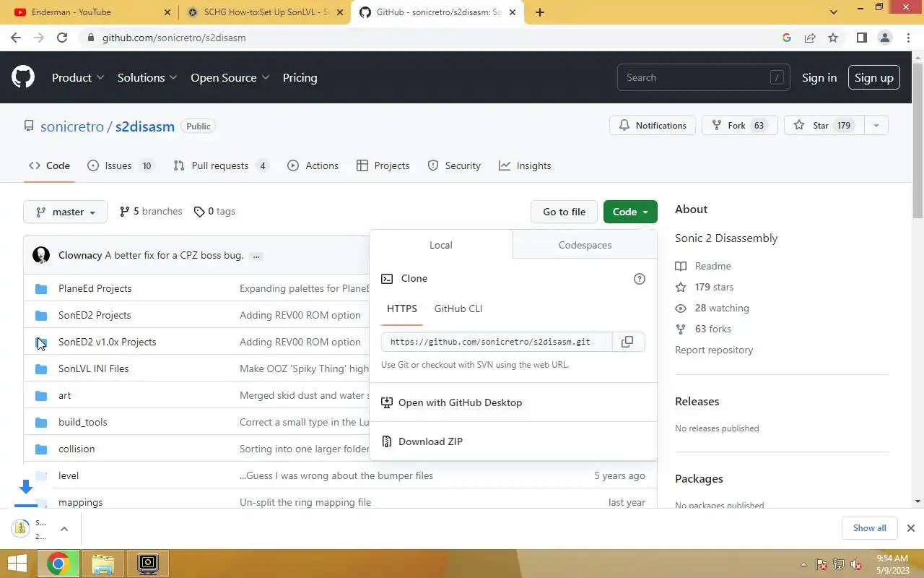
Task: Open Chrome side panel icon
Action: (x=861, y=38)
